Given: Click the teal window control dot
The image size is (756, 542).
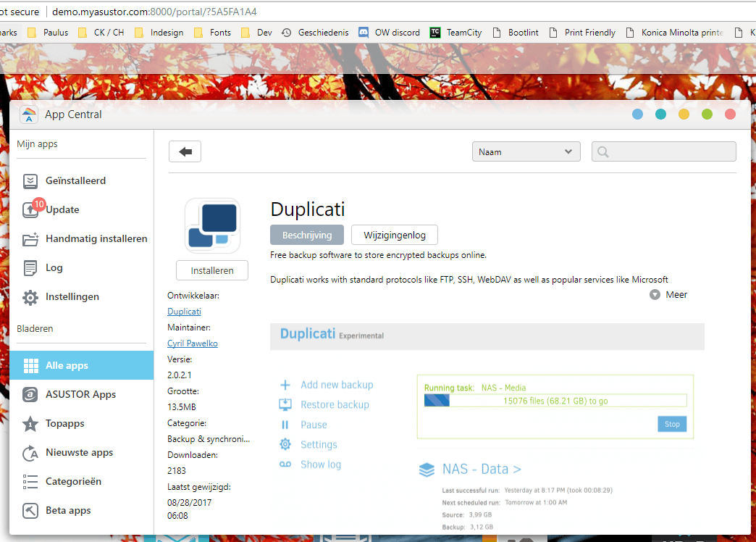Looking at the screenshot, I should point(660,114).
